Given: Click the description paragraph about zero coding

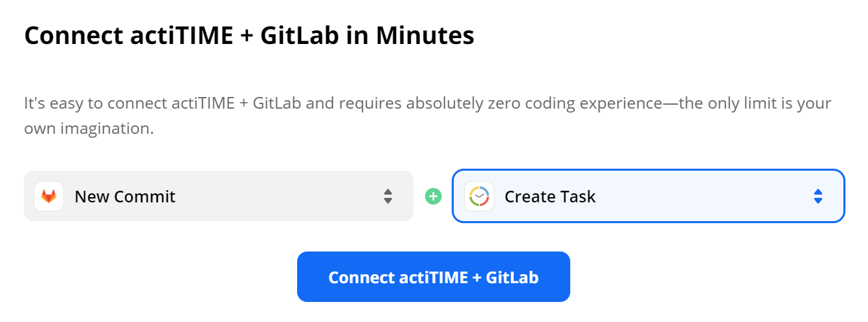Looking at the screenshot, I should 427,116.
